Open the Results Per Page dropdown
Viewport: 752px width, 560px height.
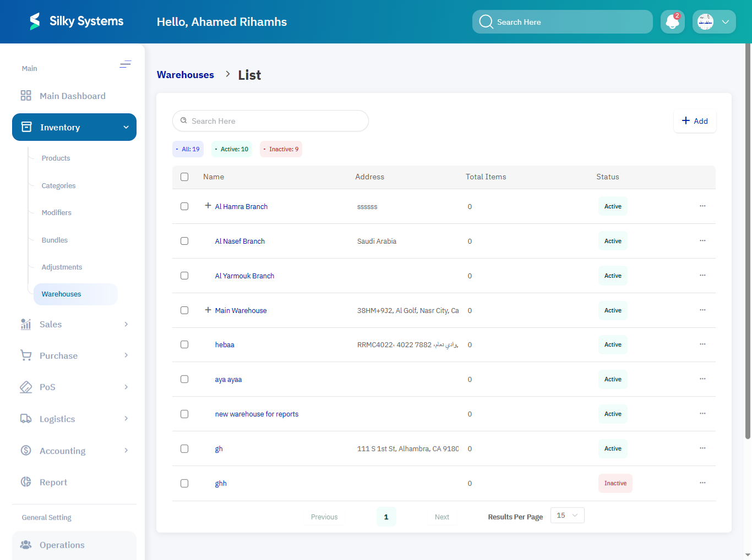[567, 515]
